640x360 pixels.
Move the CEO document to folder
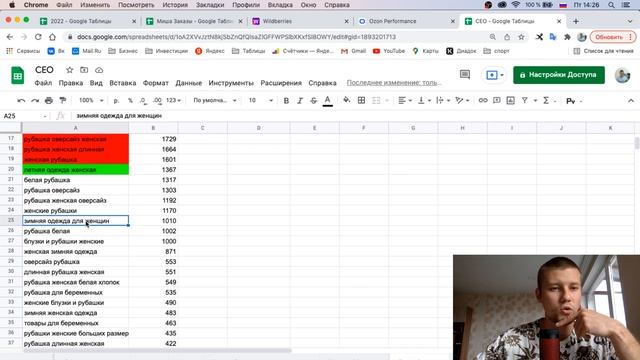[x=84, y=70]
